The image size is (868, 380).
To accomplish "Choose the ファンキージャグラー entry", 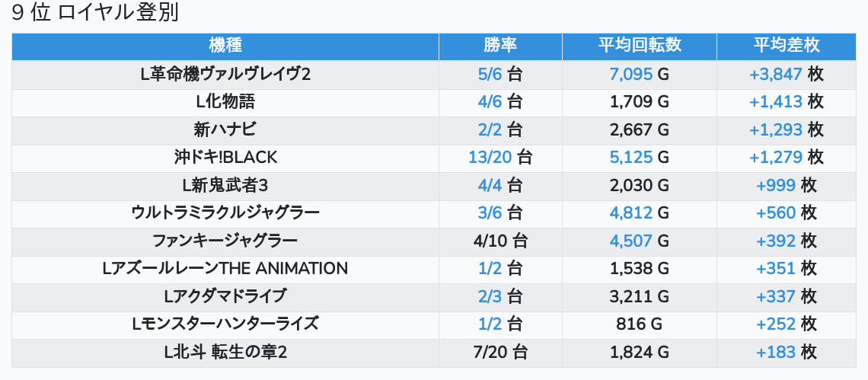I will click(x=225, y=241).
